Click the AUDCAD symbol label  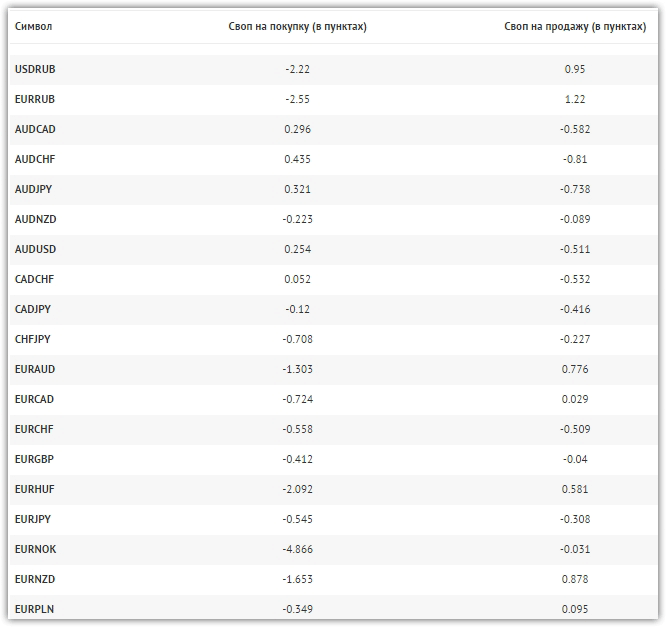click(x=35, y=129)
